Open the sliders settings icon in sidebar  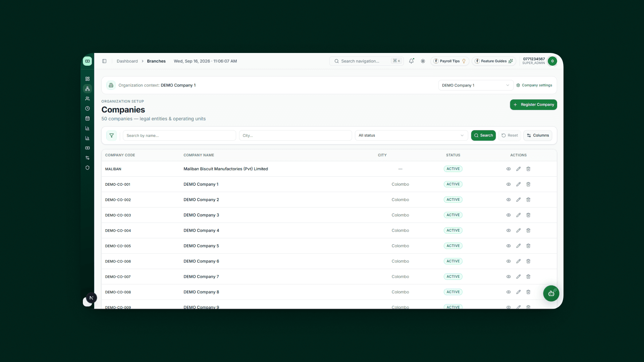pos(87,158)
